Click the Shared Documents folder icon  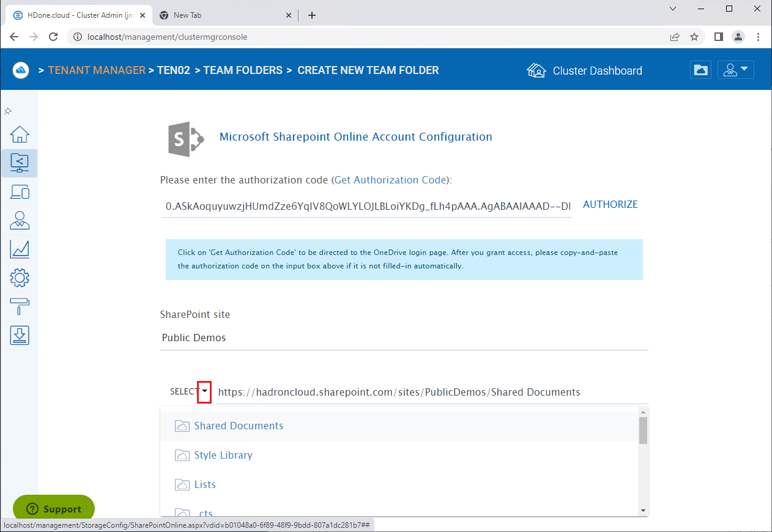click(182, 426)
